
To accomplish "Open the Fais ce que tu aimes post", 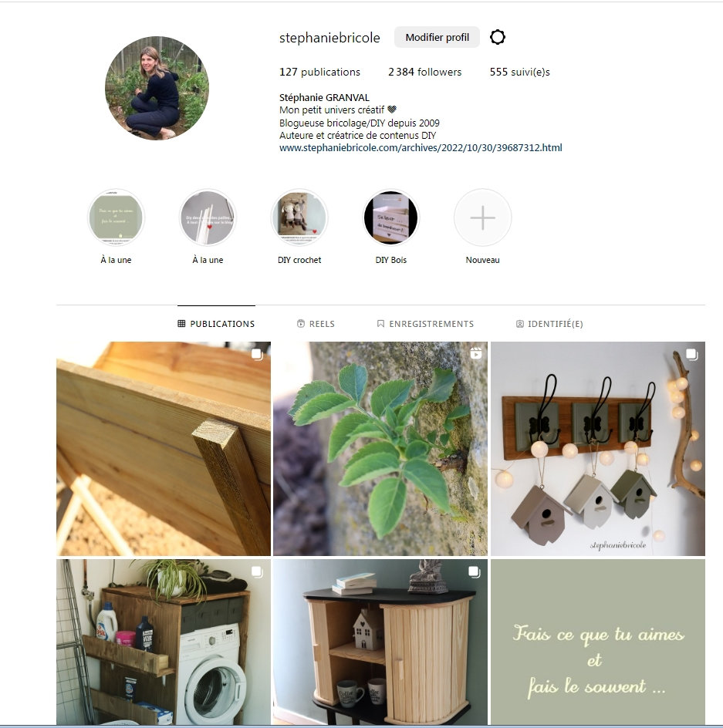I will click(597, 642).
